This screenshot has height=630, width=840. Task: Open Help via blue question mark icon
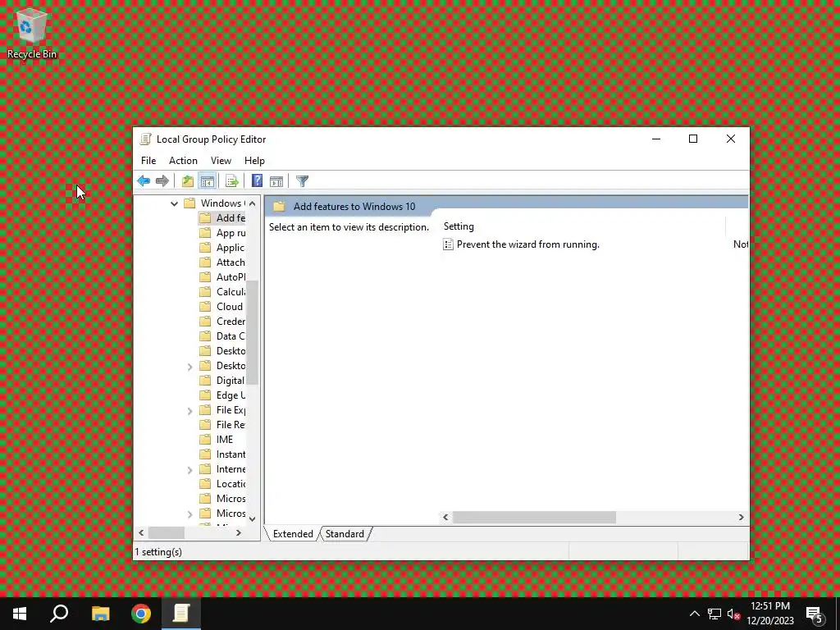coord(257,181)
